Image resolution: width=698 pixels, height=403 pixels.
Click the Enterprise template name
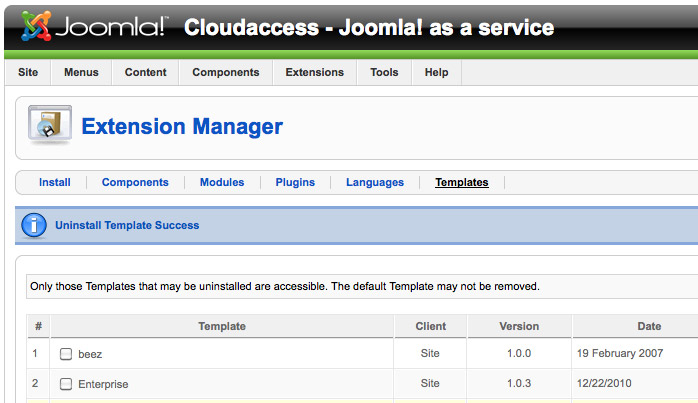(x=103, y=384)
